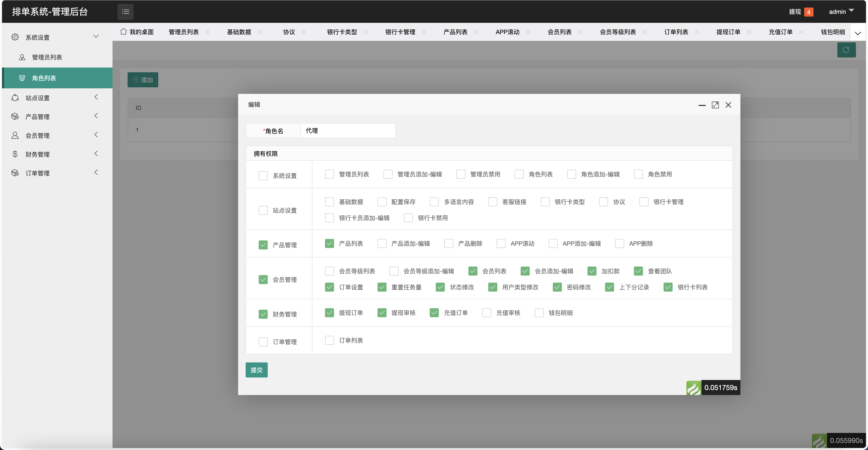Close the 基础数据 tab with its X
Image resolution: width=868 pixels, height=450 pixels.
coord(260,32)
